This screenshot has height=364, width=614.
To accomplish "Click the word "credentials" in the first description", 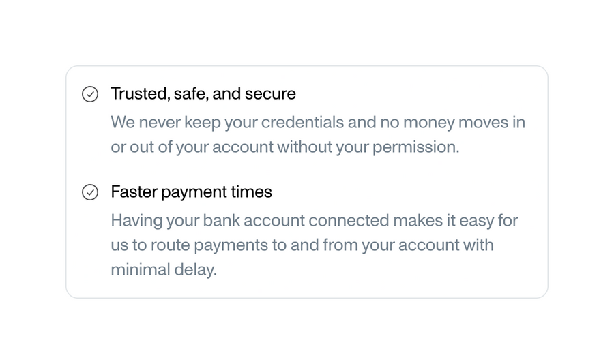I will (x=302, y=123).
